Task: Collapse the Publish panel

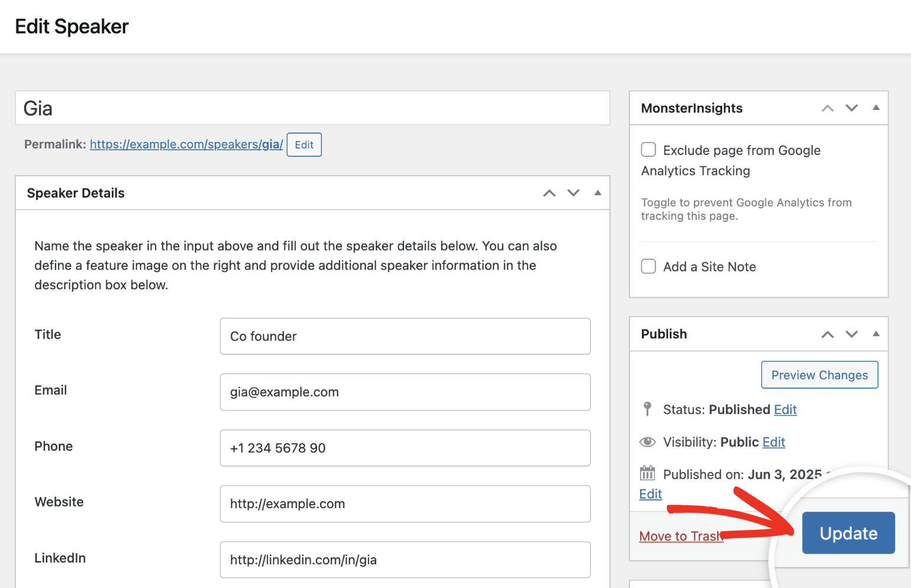Action: pos(876,334)
